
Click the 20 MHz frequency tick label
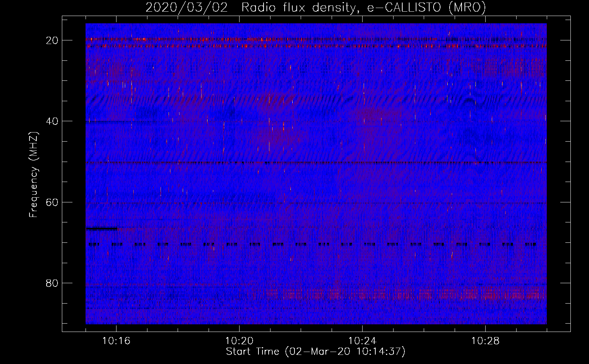tap(52, 40)
